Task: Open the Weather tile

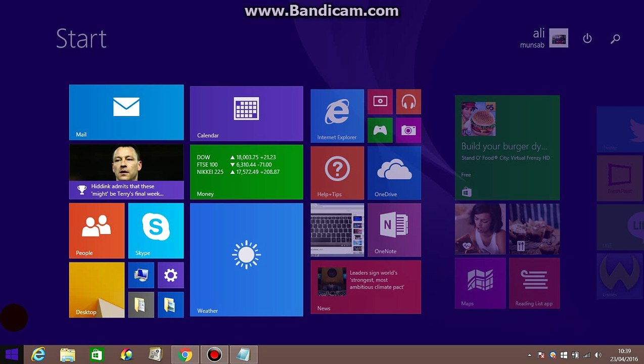Action: (x=247, y=260)
